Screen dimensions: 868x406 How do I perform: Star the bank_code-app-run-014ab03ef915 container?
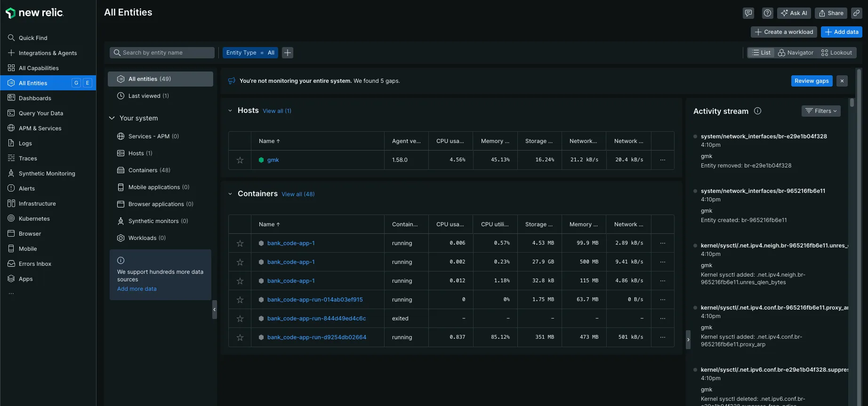click(240, 300)
